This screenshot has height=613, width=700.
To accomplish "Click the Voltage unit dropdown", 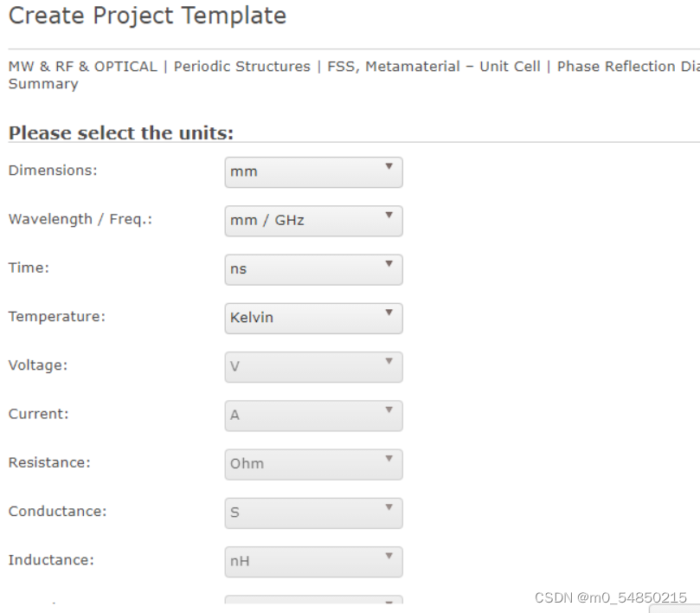I will click(x=312, y=366).
